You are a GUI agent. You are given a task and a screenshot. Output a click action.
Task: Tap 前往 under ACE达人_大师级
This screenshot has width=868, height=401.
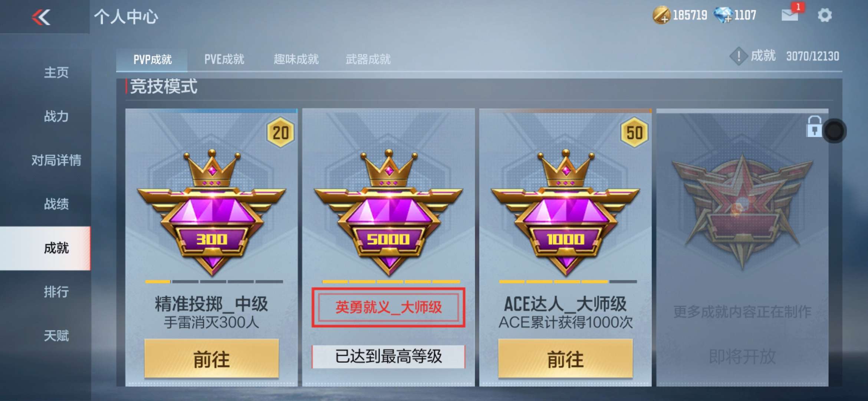point(565,359)
